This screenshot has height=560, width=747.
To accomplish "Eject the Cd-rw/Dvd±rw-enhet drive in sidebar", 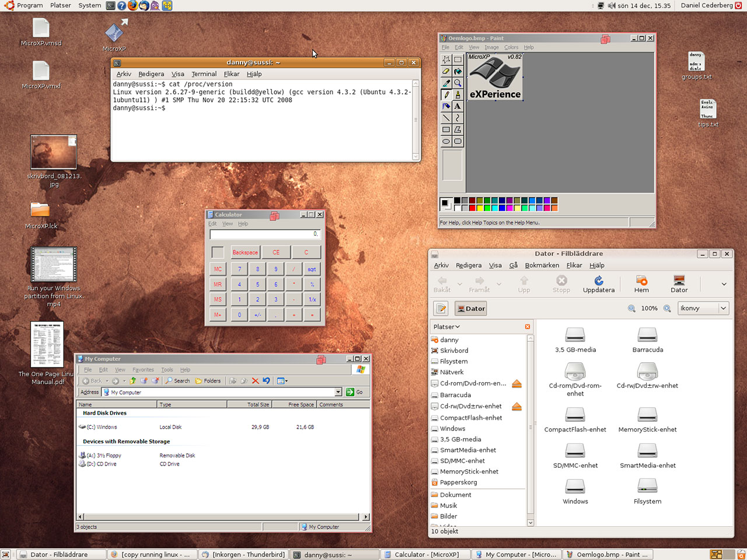I will [x=516, y=407].
